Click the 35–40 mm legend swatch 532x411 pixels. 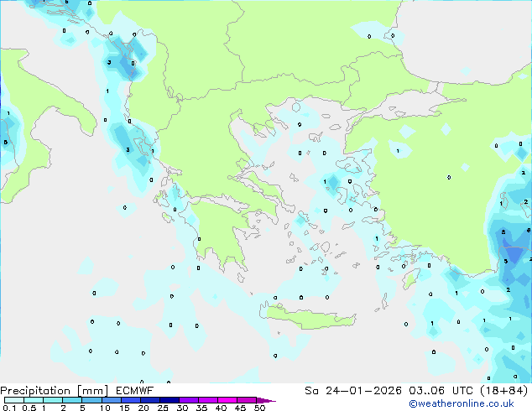coord(207,400)
